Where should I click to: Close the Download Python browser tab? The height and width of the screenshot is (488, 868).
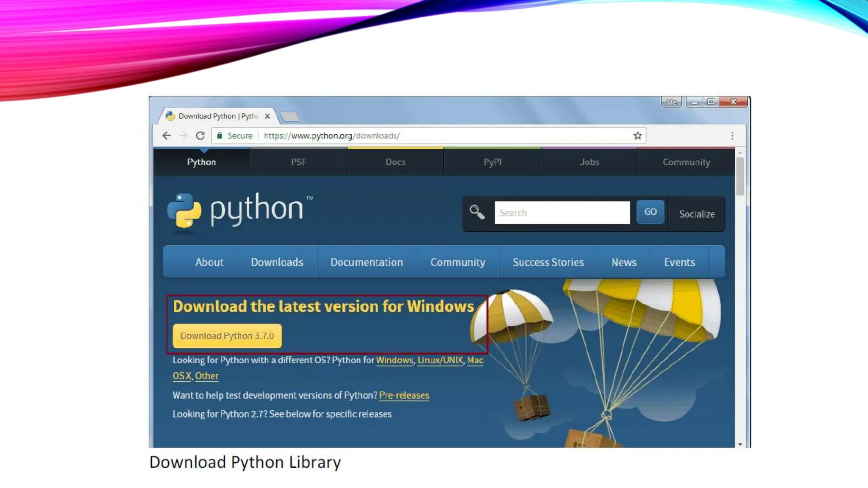pyautogui.click(x=267, y=116)
